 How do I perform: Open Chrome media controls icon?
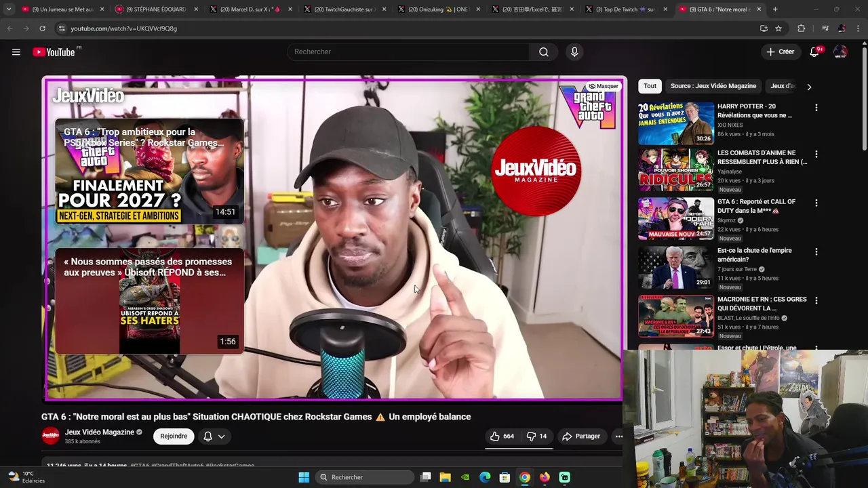click(x=825, y=28)
